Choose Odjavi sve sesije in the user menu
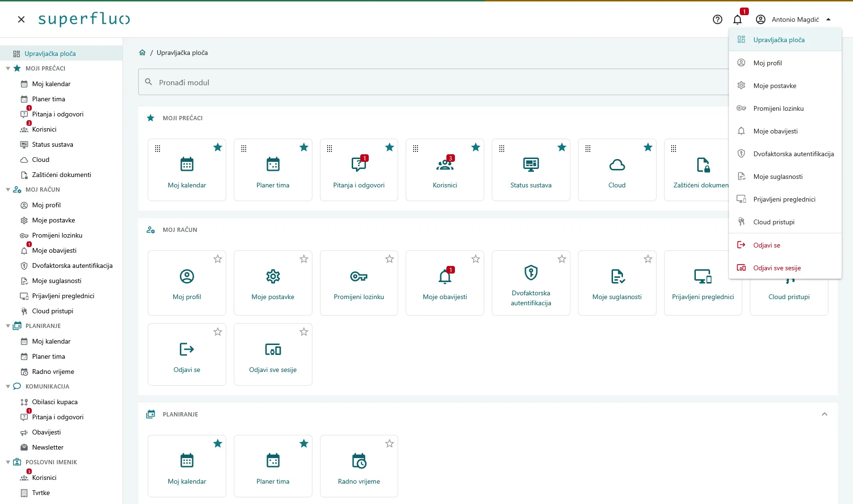Image resolution: width=853 pixels, height=504 pixels. point(785,268)
